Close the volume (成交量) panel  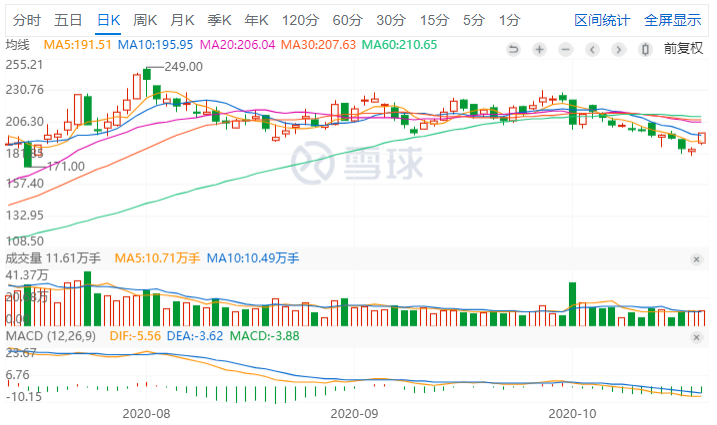pos(696,259)
